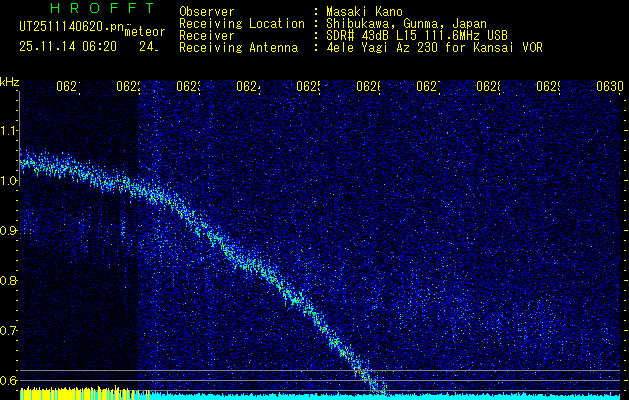629x400 pixels.
Task: Click the date 25.11.14 06:20 text
Action: (68, 47)
